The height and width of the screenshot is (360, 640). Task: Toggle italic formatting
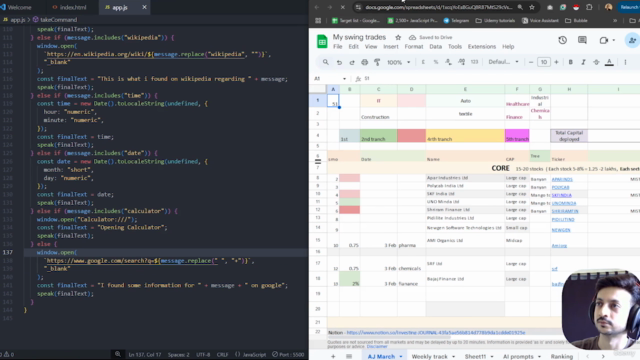click(583, 62)
